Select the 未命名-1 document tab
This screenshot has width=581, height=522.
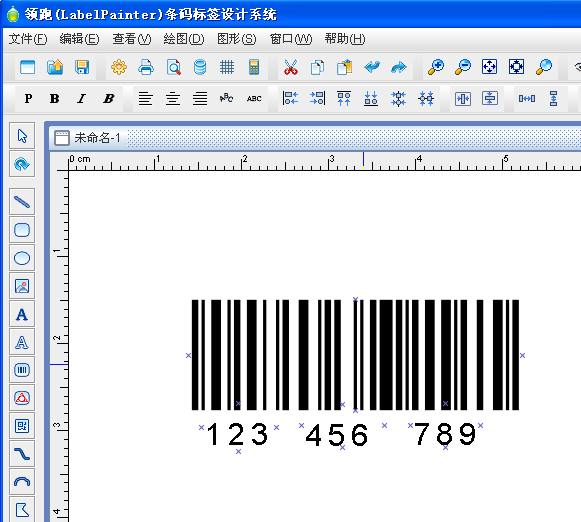tap(88, 138)
